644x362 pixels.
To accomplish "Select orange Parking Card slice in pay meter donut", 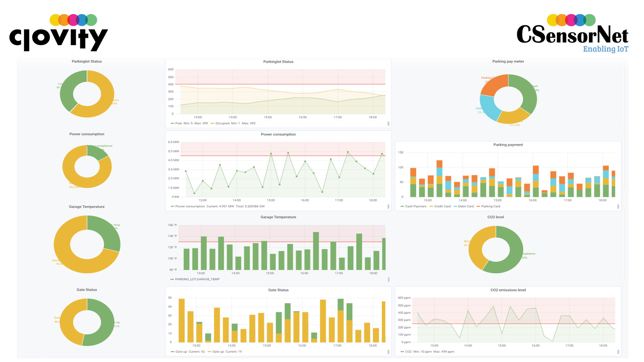I will pos(494,85).
